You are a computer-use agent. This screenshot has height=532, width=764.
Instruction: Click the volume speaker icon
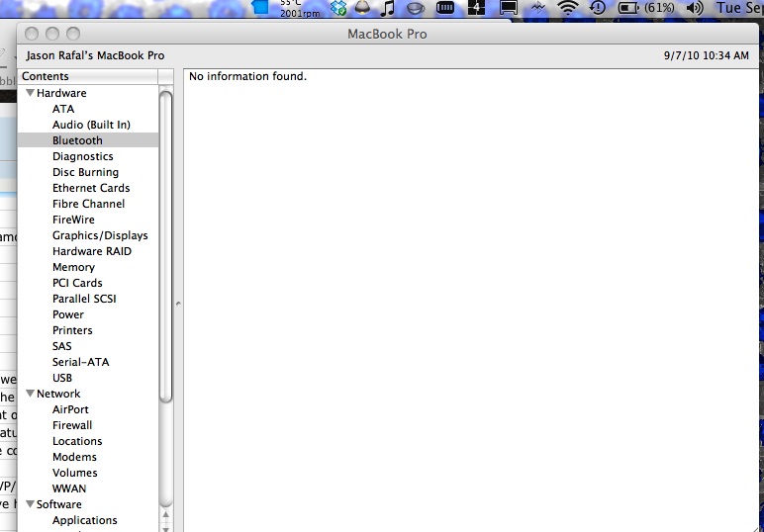[x=695, y=8]
